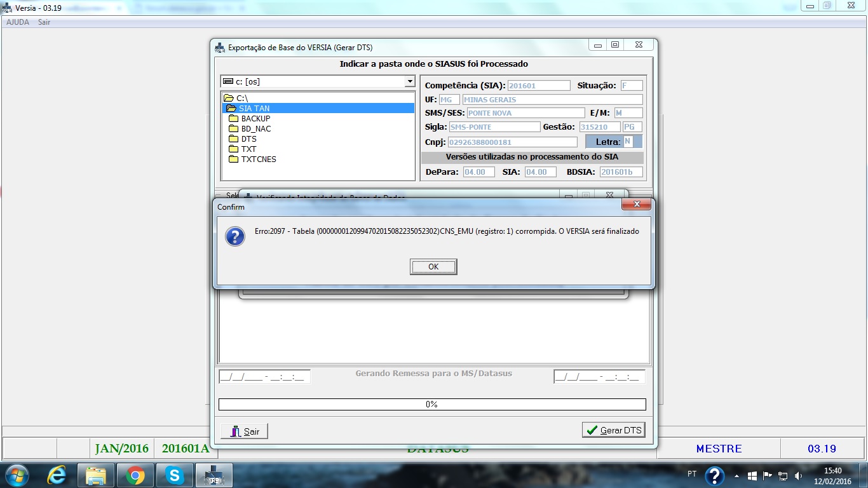The height and width of the screenshot is (488, 868).
Task: Click the Gerar DTS button
Action: 613,430
